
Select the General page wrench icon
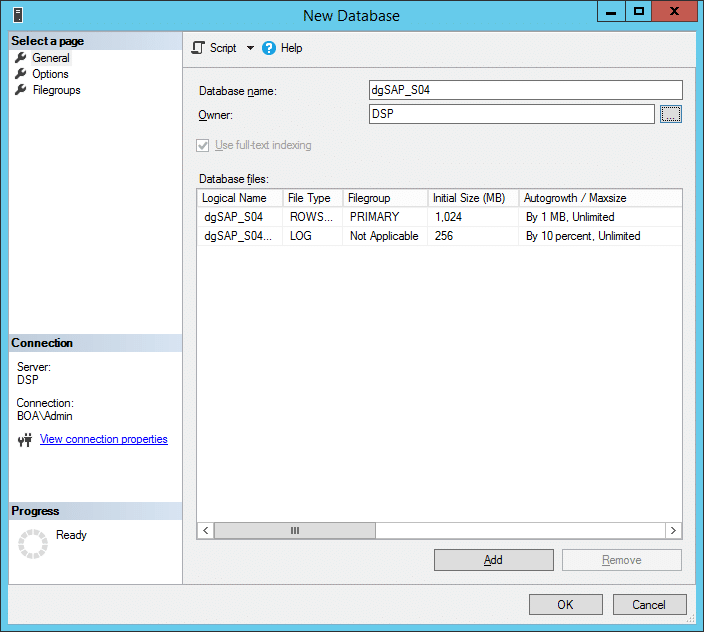point(21,58)
